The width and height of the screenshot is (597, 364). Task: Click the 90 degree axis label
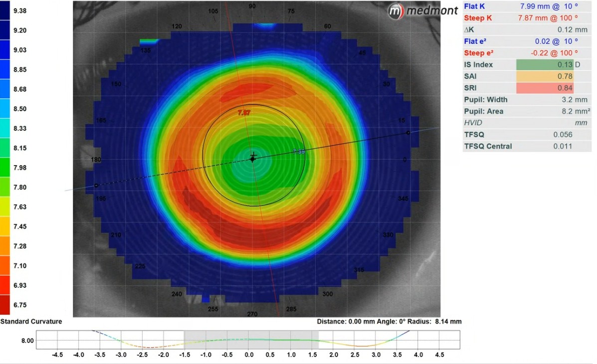click(252, 6)
